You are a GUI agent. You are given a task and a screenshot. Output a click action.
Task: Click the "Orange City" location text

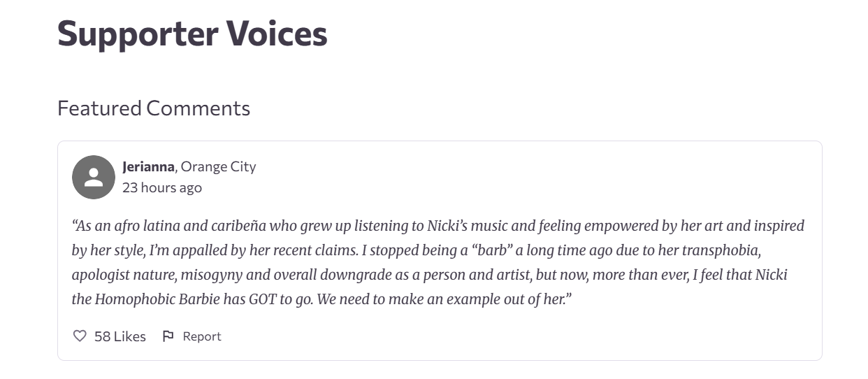[219, 166]
